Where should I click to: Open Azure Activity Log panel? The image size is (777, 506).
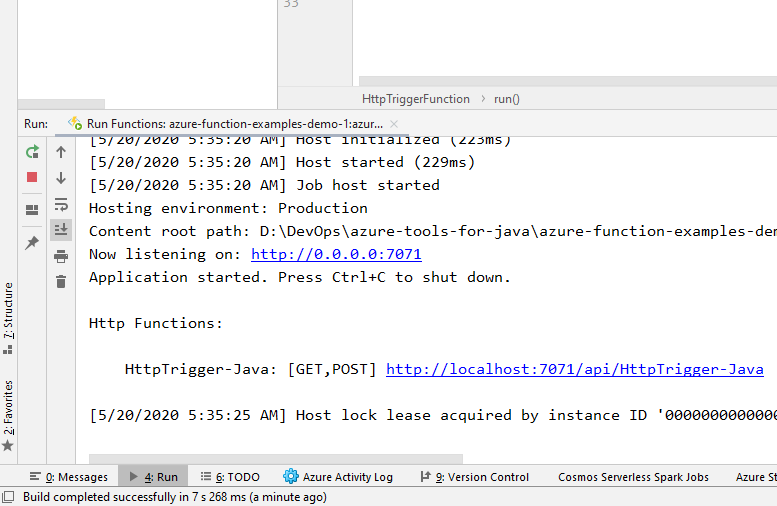tap(338, 477)
